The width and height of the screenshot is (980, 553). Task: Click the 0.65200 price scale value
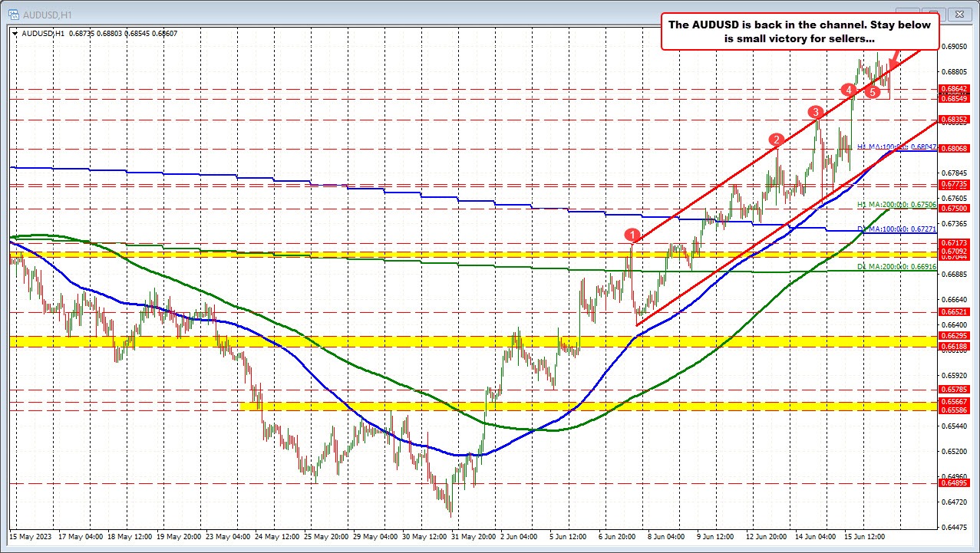click(954, 451)
